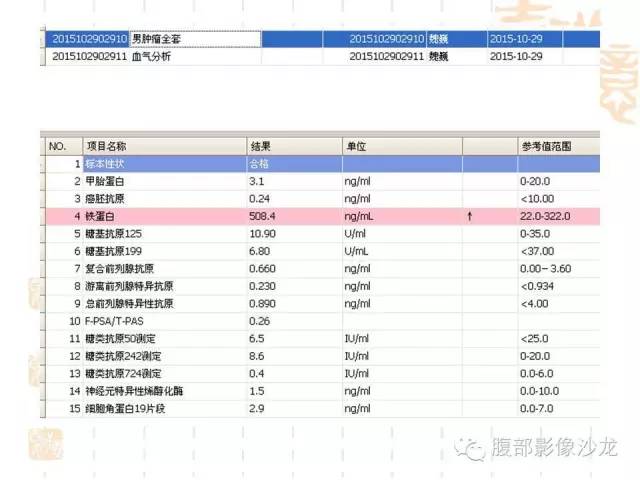Viewport: 640px width, 480px height.
Task: Click the 0.0-10.0 reference range
Action: 539,391
